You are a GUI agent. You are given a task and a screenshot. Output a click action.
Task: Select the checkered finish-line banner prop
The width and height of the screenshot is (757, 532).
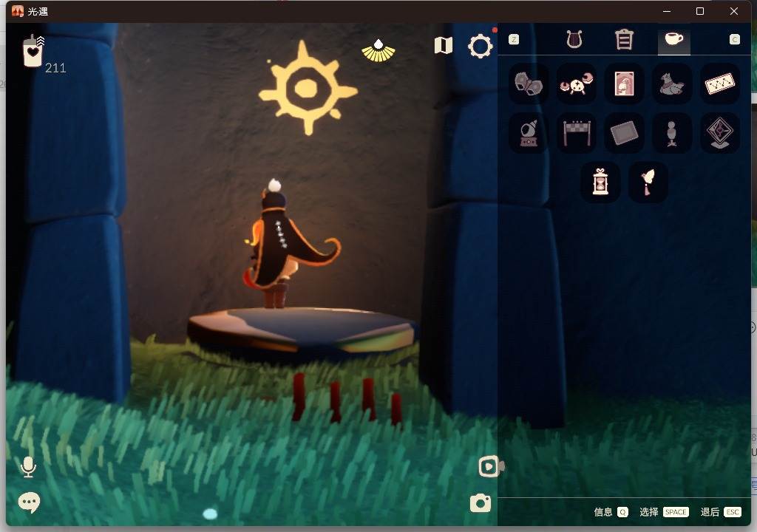tap(576, 133)
